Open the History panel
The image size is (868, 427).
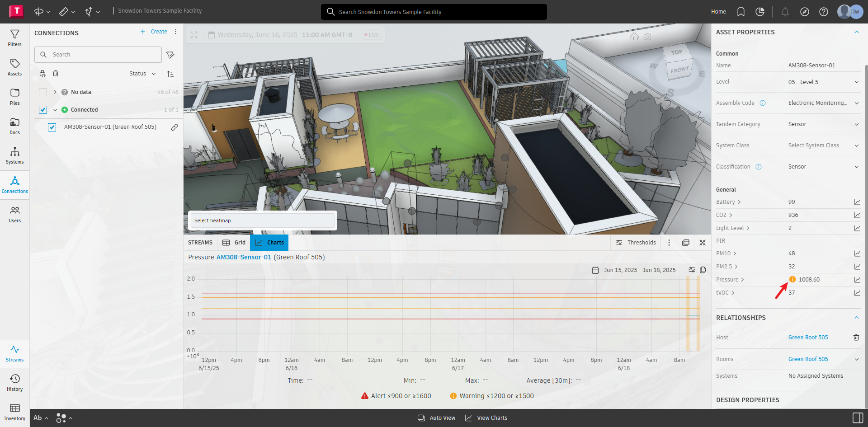(14, 383)
